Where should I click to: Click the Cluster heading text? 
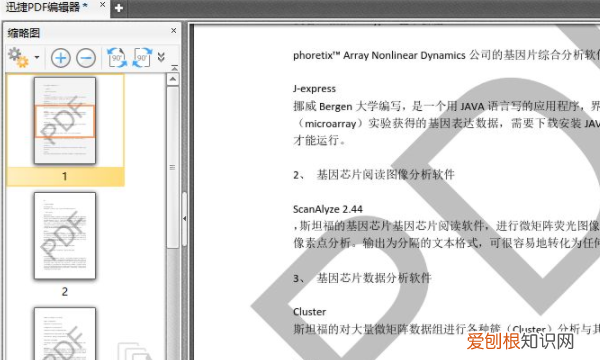309,312
